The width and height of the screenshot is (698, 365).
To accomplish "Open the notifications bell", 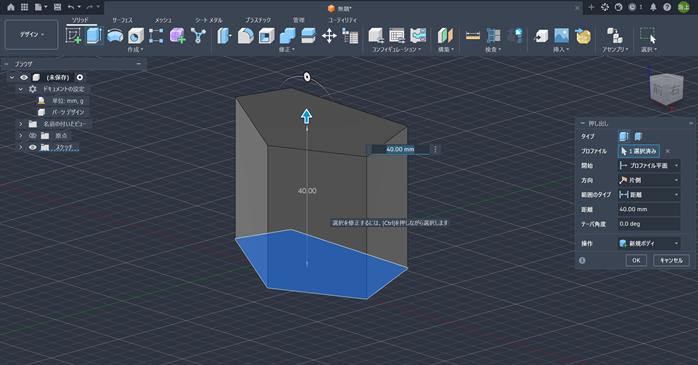I will click(653, 7).
